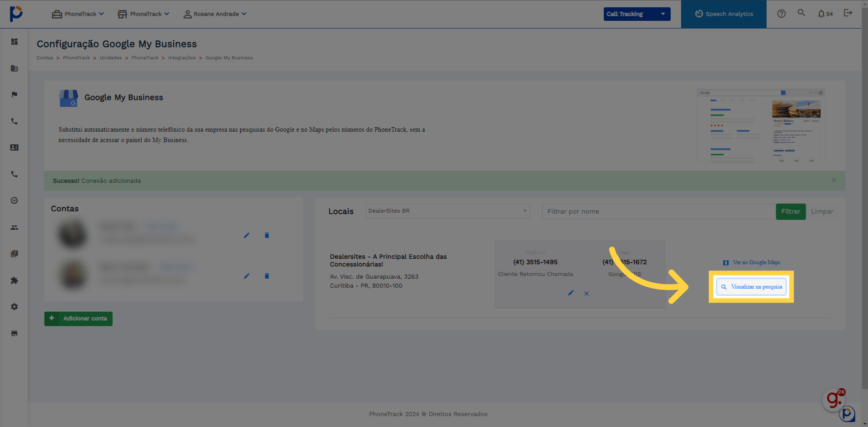Click address Av. Visc. de Guarapuava, 3263

[x=374, y=276]
